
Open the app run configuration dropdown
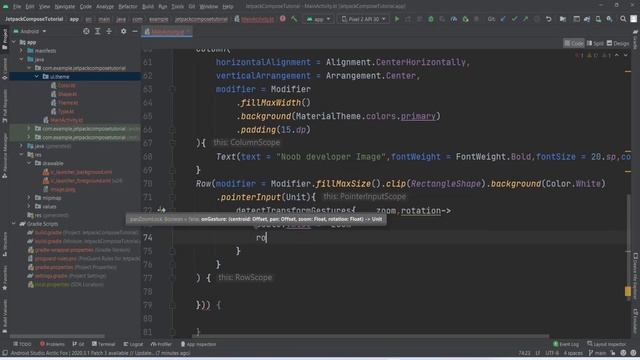[318, 19]
